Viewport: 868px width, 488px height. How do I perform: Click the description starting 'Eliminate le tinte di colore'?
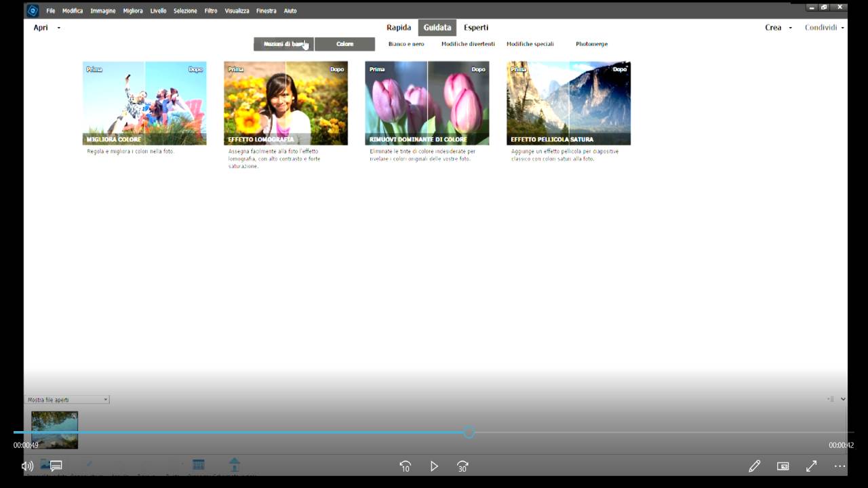pyautogui.click(x=422, y=155)
